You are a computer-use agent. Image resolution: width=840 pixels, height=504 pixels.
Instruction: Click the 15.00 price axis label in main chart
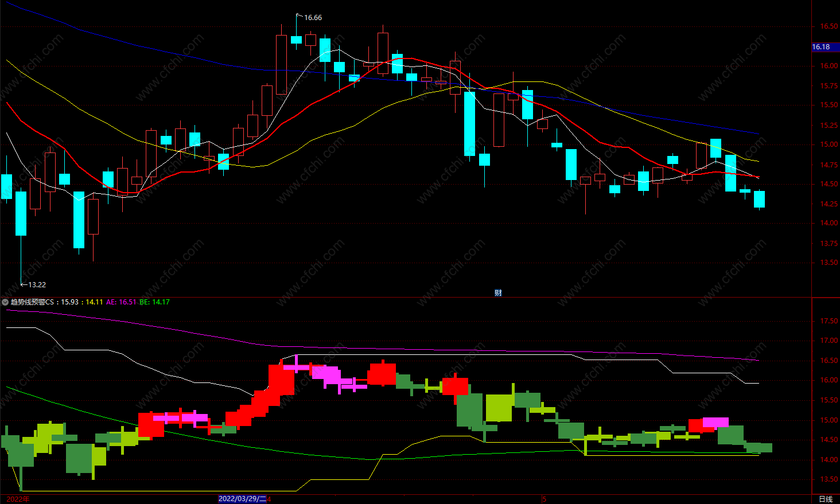(x=829, y=144)
